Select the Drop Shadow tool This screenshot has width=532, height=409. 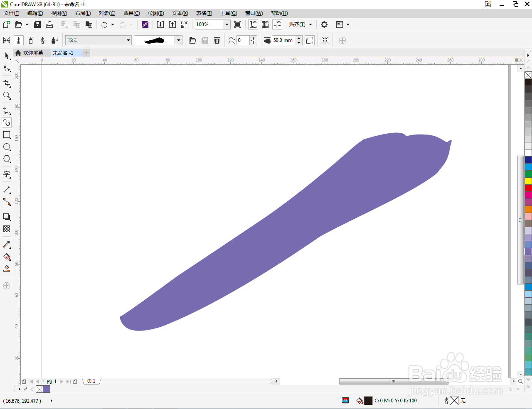coord(7,217)
